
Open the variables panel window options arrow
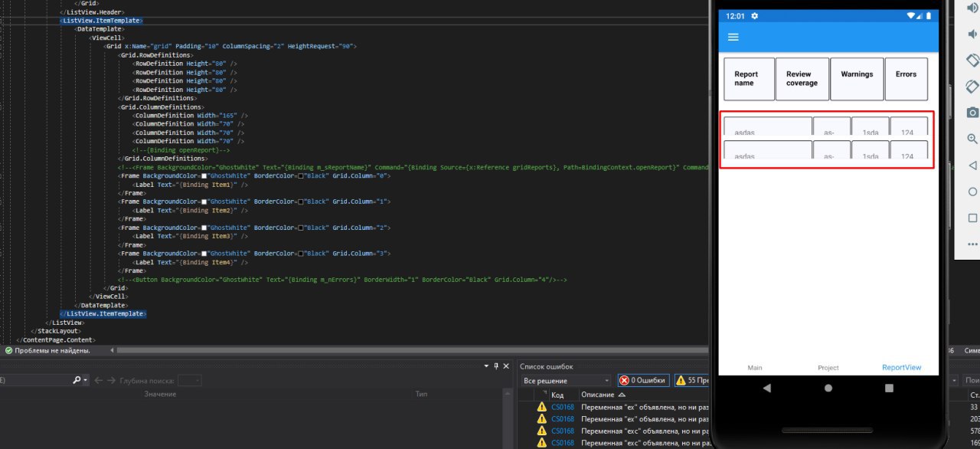click(485, 366)
